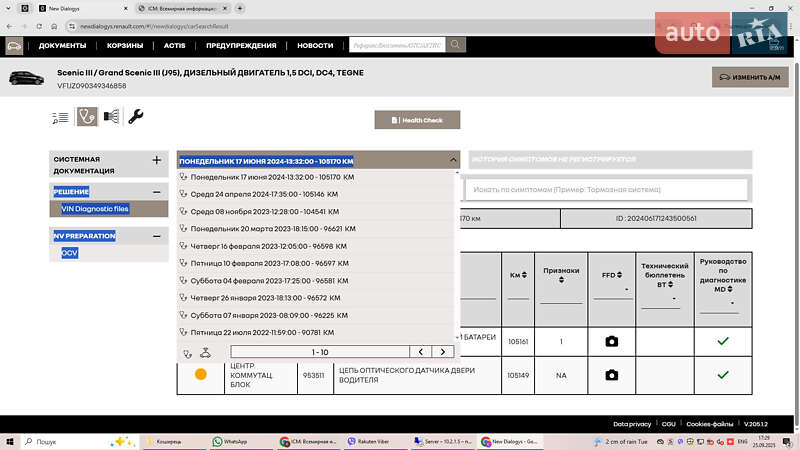Click green checkmark in first diagnostic row
The width and height of the screenshot is (800, 450).
coord(723,341)
